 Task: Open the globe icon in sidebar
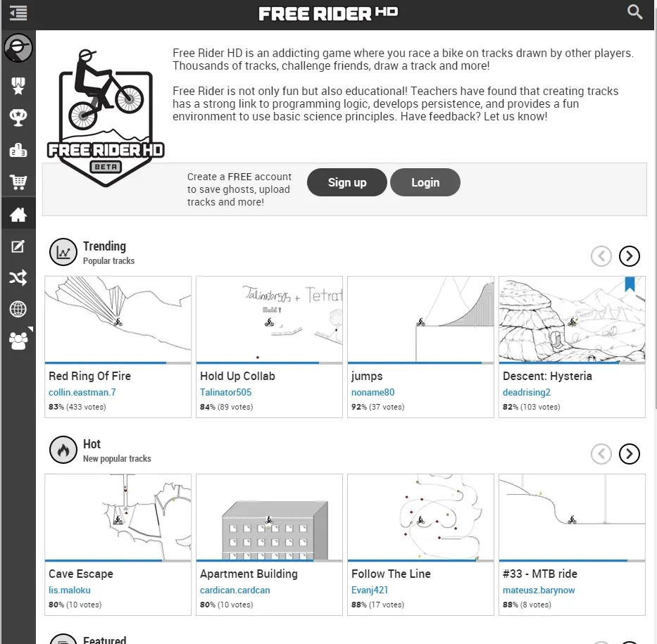(18, 309)
